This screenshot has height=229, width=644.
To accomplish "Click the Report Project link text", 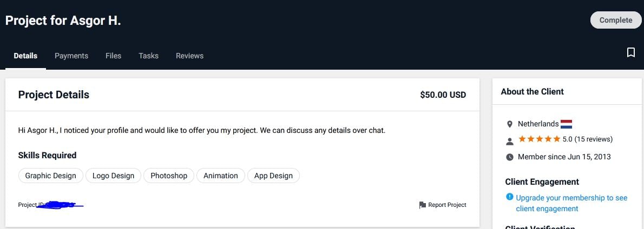I will [x=447, y=205].
